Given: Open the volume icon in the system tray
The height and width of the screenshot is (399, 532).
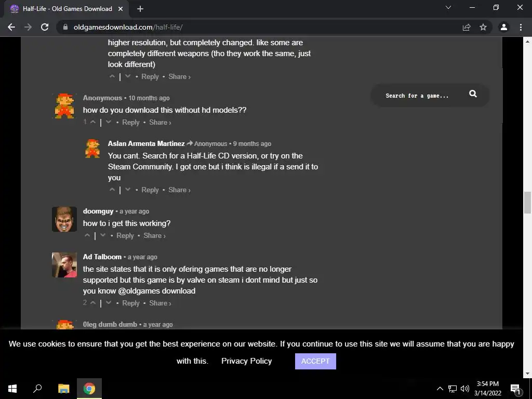Looking at the screenshot, I should pos(465,389).
